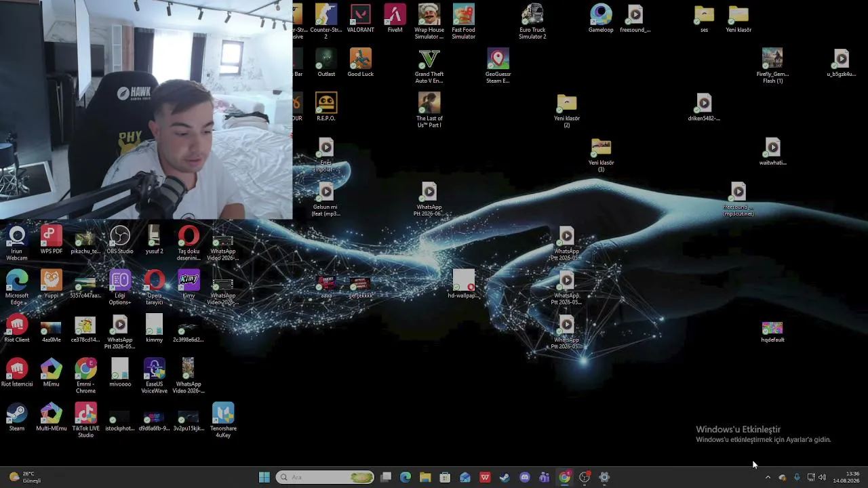Open Steam from the taskbar
868x488 pixels.
pos(505,477)
